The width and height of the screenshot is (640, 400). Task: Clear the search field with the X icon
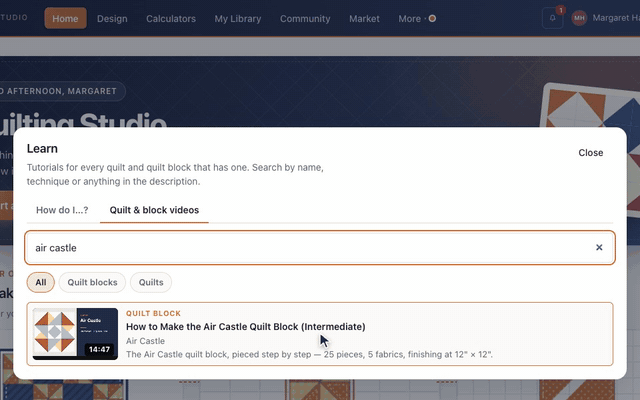(599, 247)
